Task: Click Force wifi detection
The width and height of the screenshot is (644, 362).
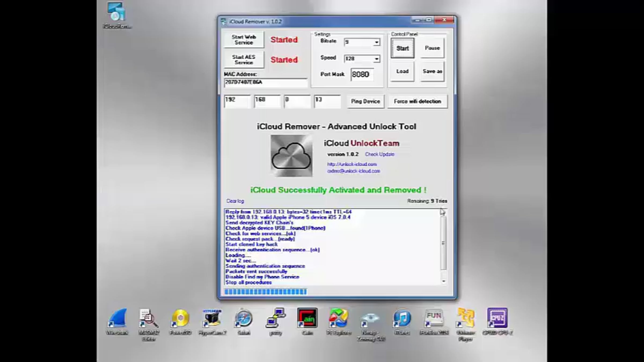Action: pos(418,101)
